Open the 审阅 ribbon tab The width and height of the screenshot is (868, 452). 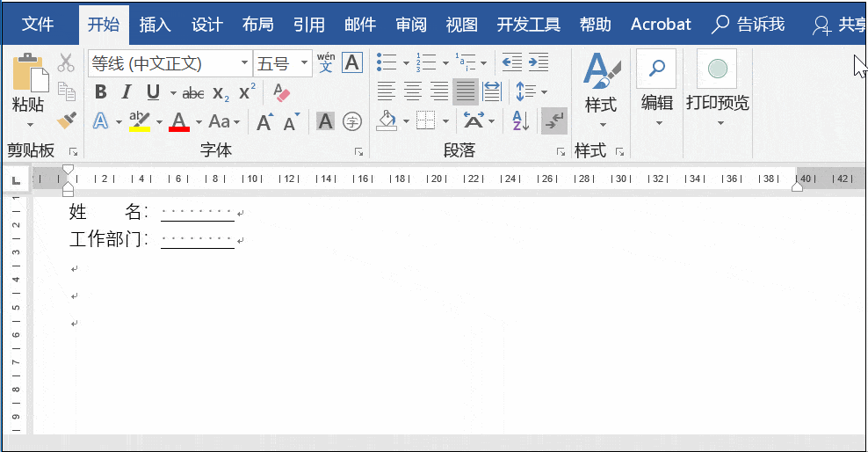(410, 25)
